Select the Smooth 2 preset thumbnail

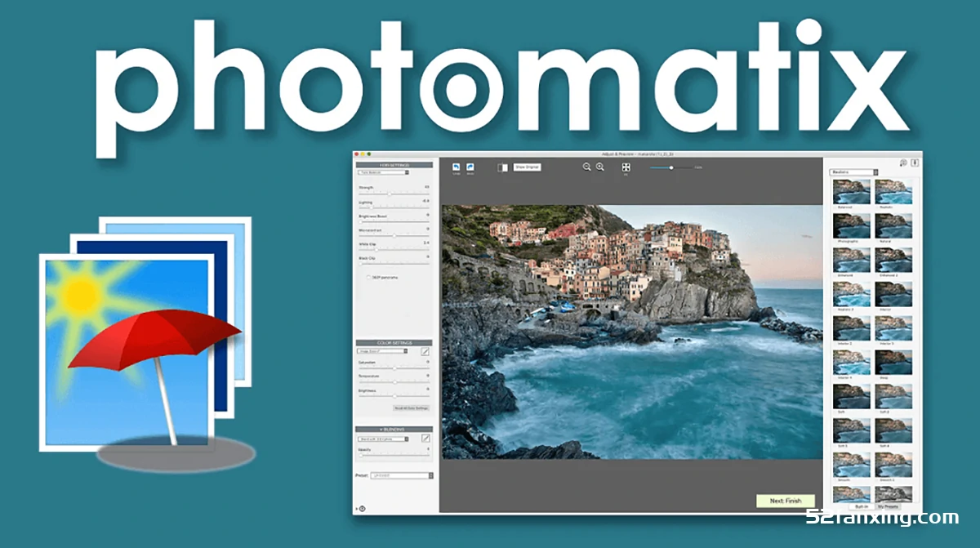(893, 465)
